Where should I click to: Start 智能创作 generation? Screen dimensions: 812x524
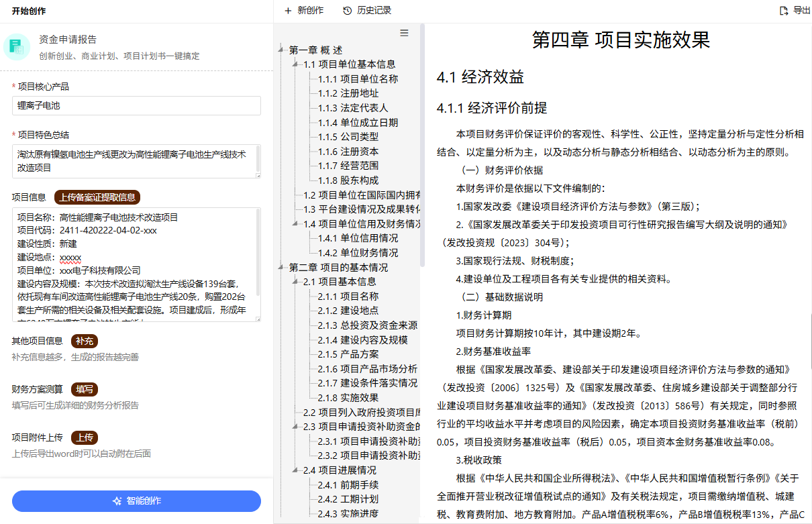[136, 501]
